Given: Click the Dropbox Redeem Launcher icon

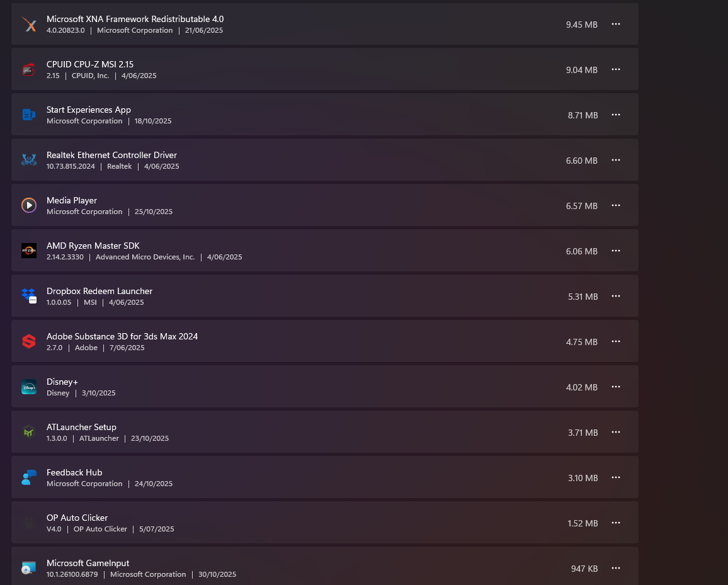Looking at the screenshot, I should pos(29,296).
